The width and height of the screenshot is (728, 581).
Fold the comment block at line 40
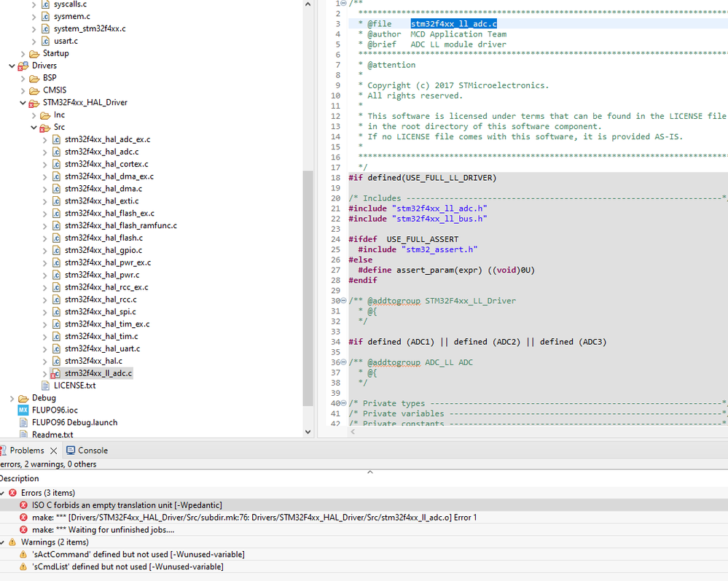[343, 402]
